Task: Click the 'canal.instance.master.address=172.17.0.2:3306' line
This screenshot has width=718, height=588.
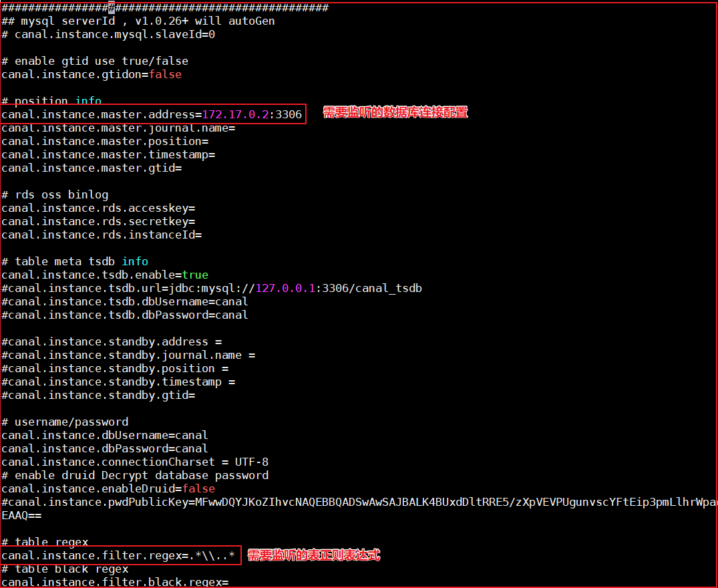Action: 152,114
